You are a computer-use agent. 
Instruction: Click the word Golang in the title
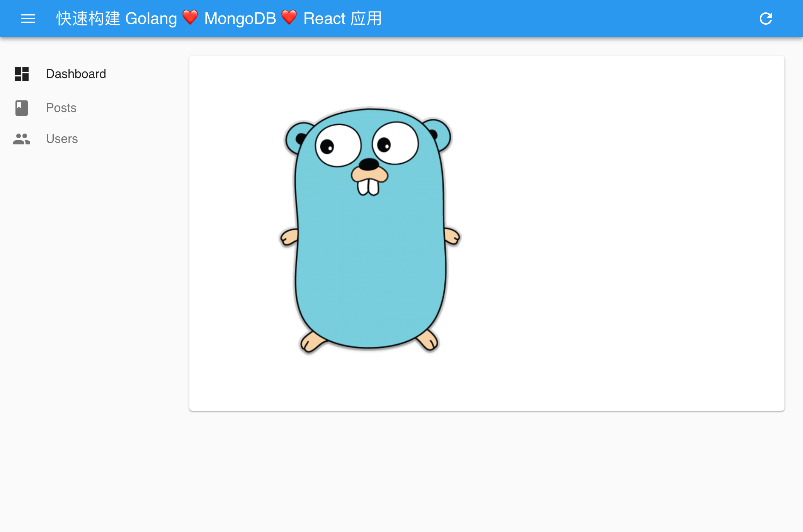pyautogui.click(x=151, y=19)
